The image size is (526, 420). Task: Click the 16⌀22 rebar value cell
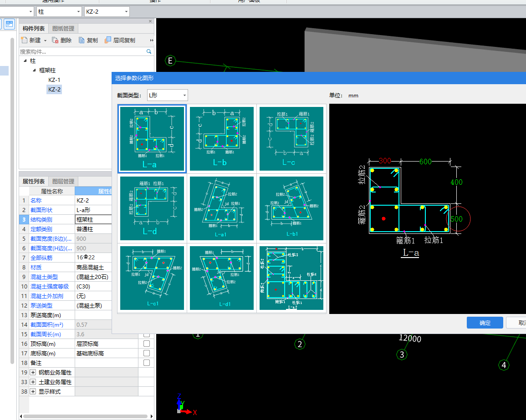coord(94,258)
